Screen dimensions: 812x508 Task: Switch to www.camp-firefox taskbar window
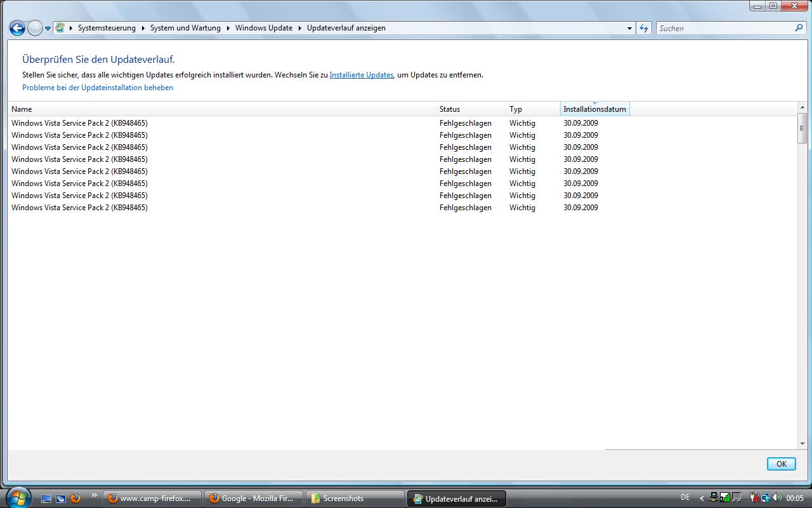(152, 498)
